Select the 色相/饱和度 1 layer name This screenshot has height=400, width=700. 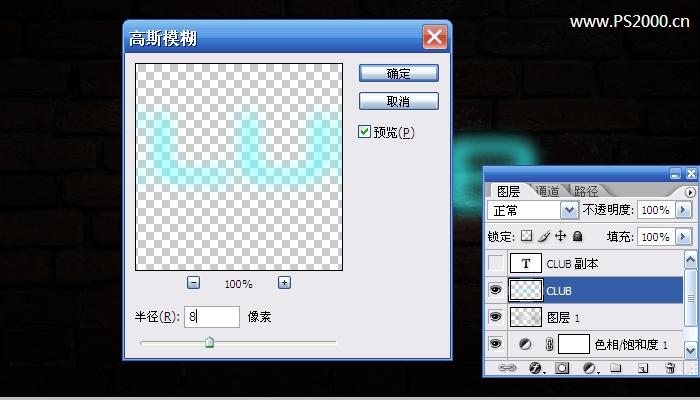(631, 345)
